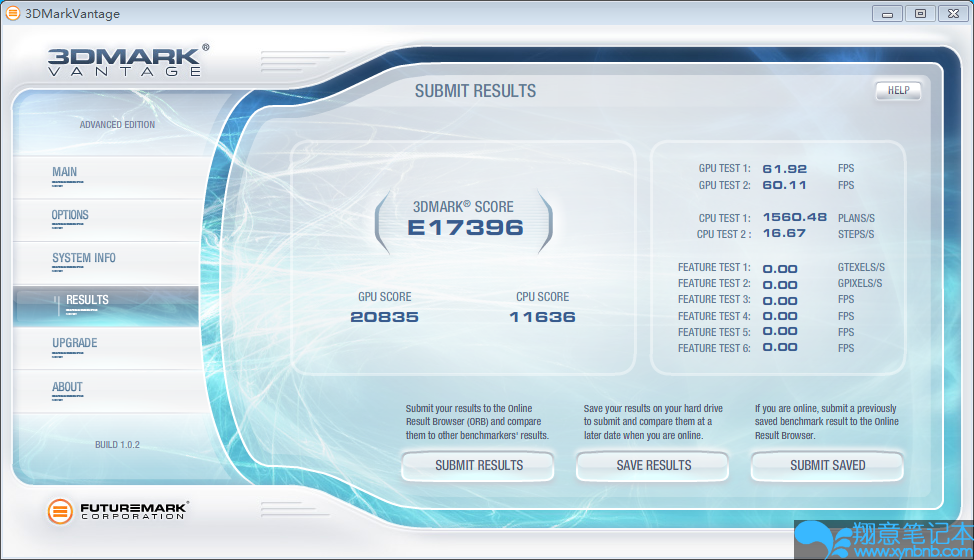The height and width of the screenshot is (560, 974).
Task: Click the GPU Test 1 FPS value
Action: 784,169
